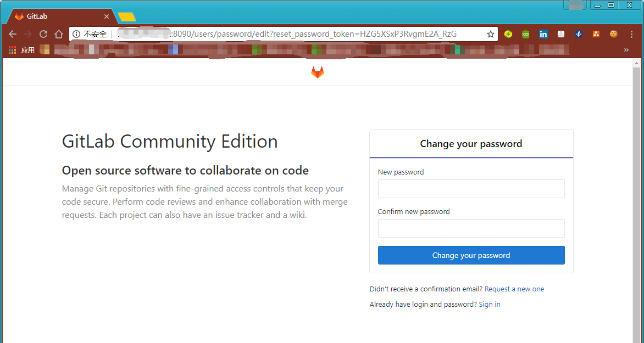Screen dimensions: 644x343
Task: Open the dark blue checkmark extension
Action: pyautogui.click(x=579, y=34)
